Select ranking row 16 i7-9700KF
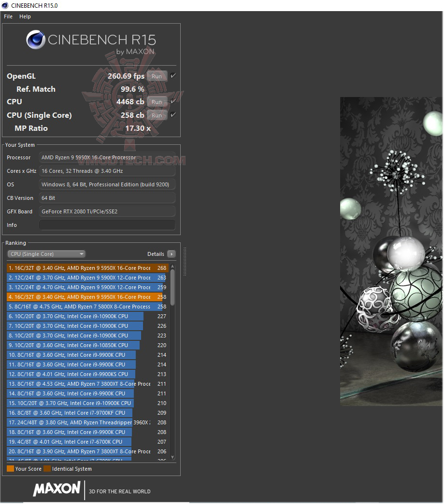The height and width of the screenshot is (504, 444). (x=87, y=413)
